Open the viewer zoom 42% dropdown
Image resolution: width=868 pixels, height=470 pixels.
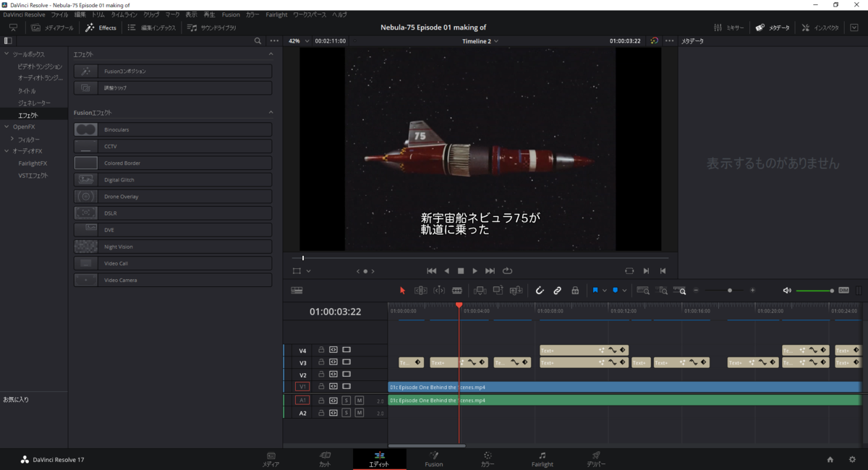297,41
